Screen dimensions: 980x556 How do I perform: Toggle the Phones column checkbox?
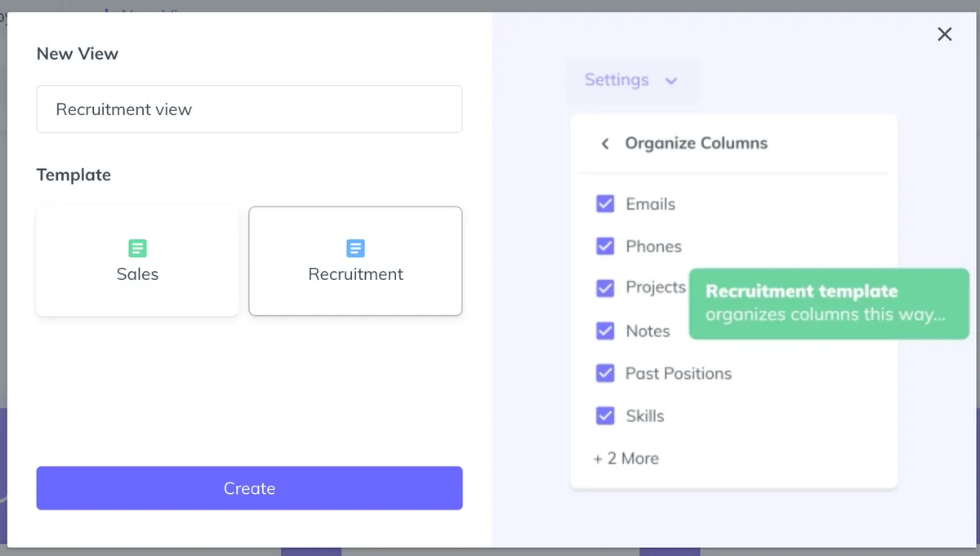coord(605,247)
